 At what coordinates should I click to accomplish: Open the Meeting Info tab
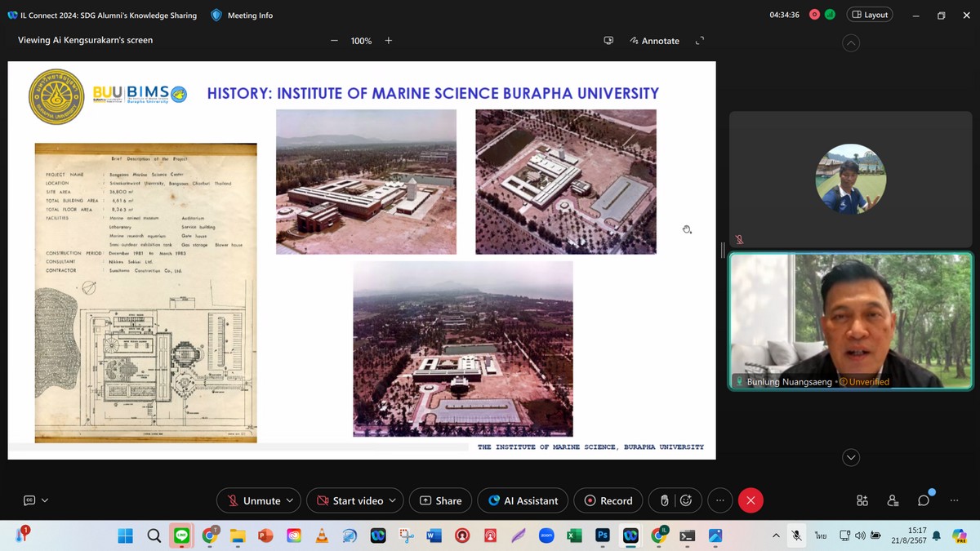(242, 15)
